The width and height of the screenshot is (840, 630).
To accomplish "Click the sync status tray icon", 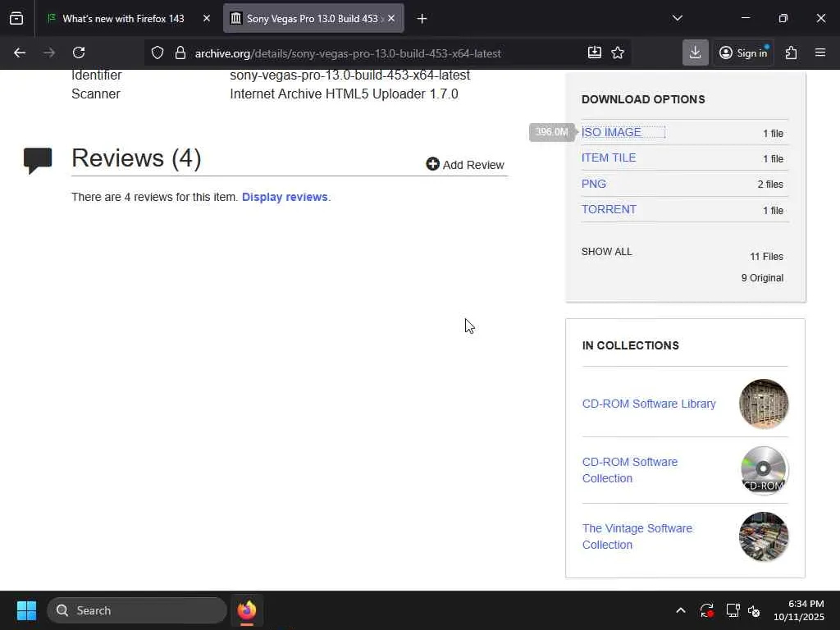I will pos(706,610).
